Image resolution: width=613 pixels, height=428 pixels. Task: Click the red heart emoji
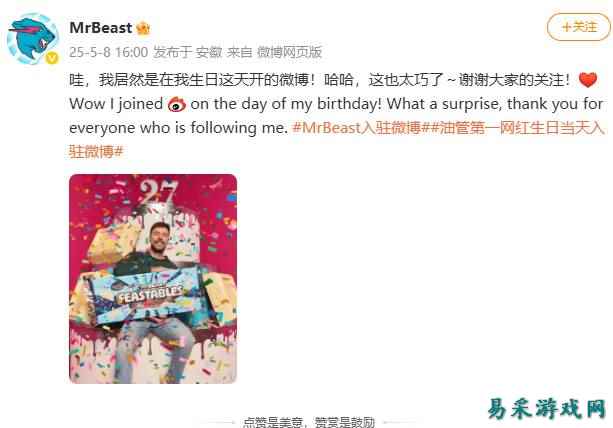point(588,80)
